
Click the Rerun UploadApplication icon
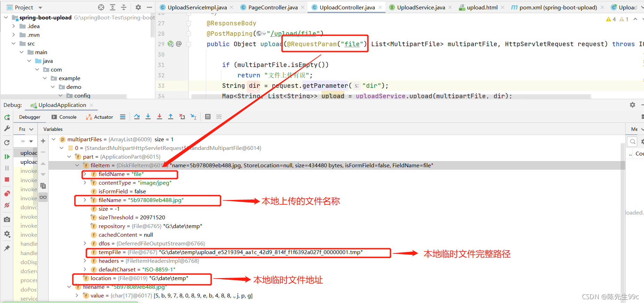pyautogui.click(x=7, y=117)
